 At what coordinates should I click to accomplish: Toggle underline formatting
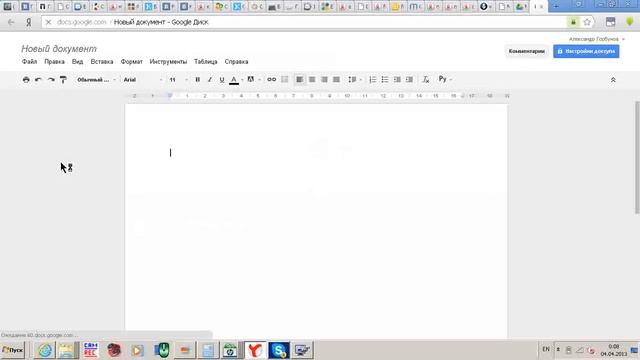222,80
